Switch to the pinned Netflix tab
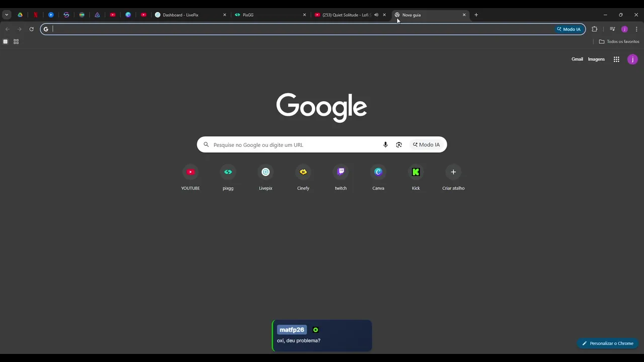Viewport: 644px width, 362px height. [x=35, y=15]
